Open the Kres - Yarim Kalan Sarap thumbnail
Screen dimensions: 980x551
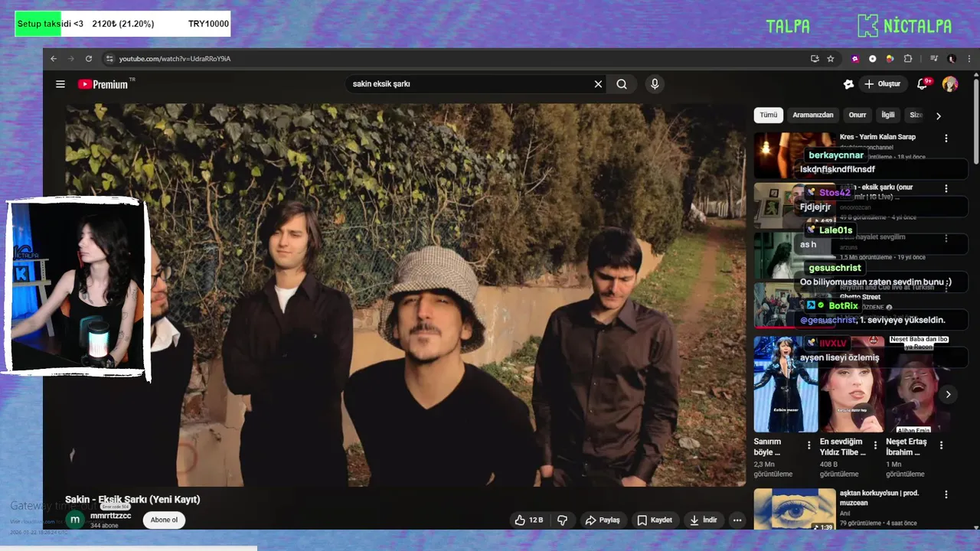794,156
